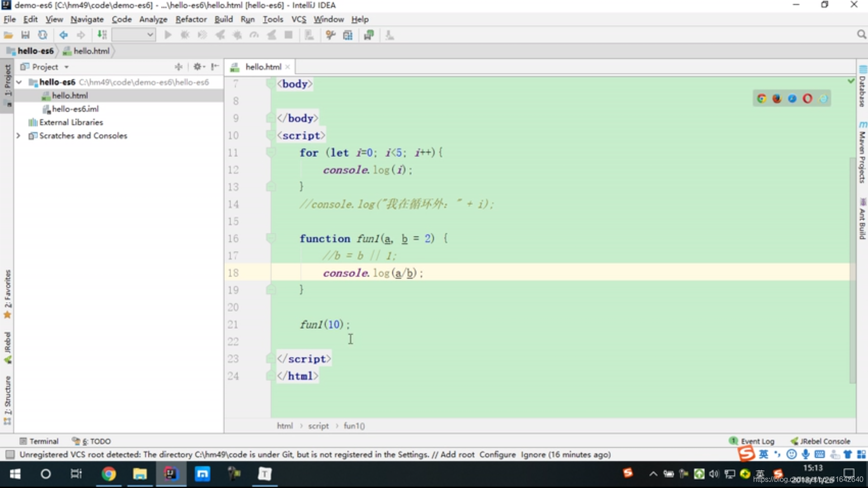Click the Synchronize toolbar icon
Viewport: 868px width, 488px height.
[42, 35]
